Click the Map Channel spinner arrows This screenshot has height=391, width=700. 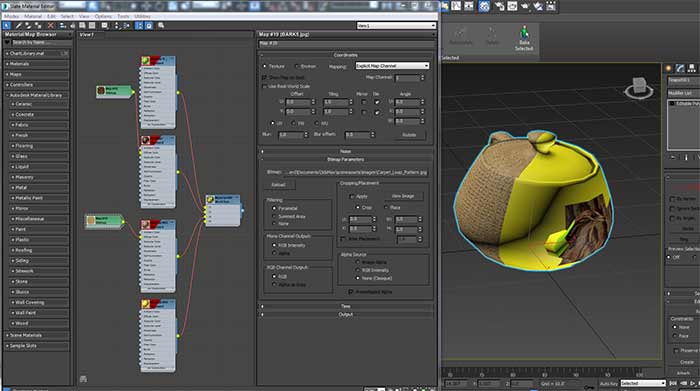422,78
